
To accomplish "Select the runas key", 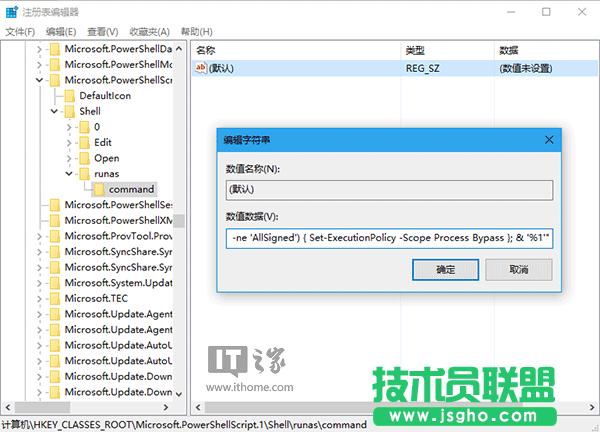I will [x=106, y=174].
